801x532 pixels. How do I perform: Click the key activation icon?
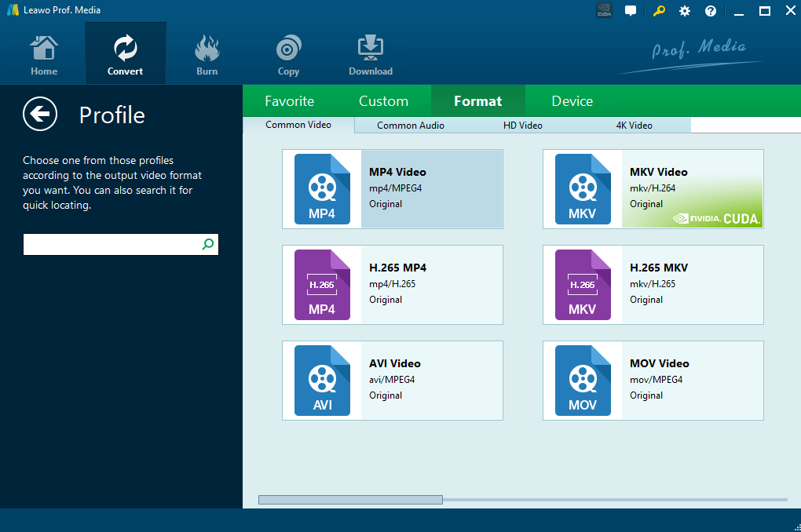pos(658,11)
